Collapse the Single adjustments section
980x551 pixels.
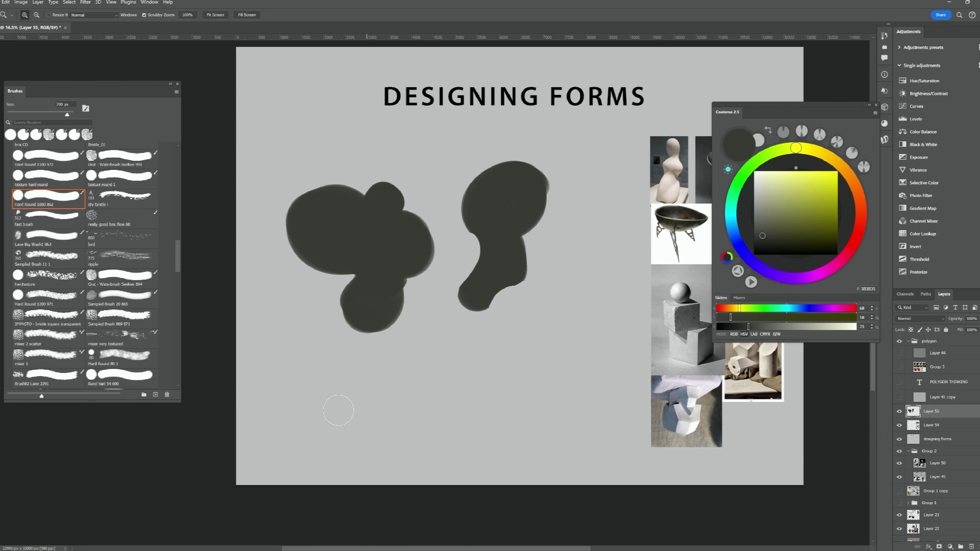pyautogui.click(x=899, y=65)
